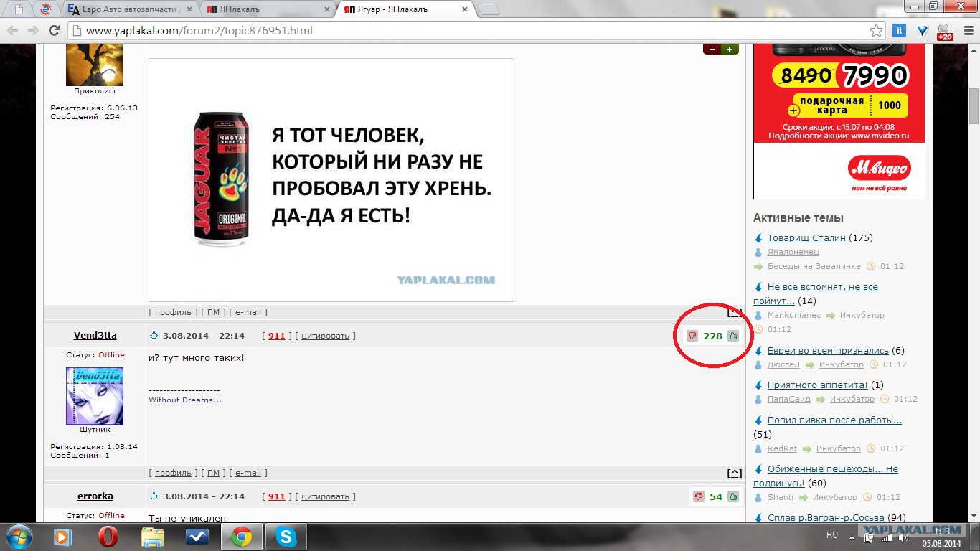Click the blue funnel extension icon
This screenshot has width=980, height=551.
coord(923,31)
